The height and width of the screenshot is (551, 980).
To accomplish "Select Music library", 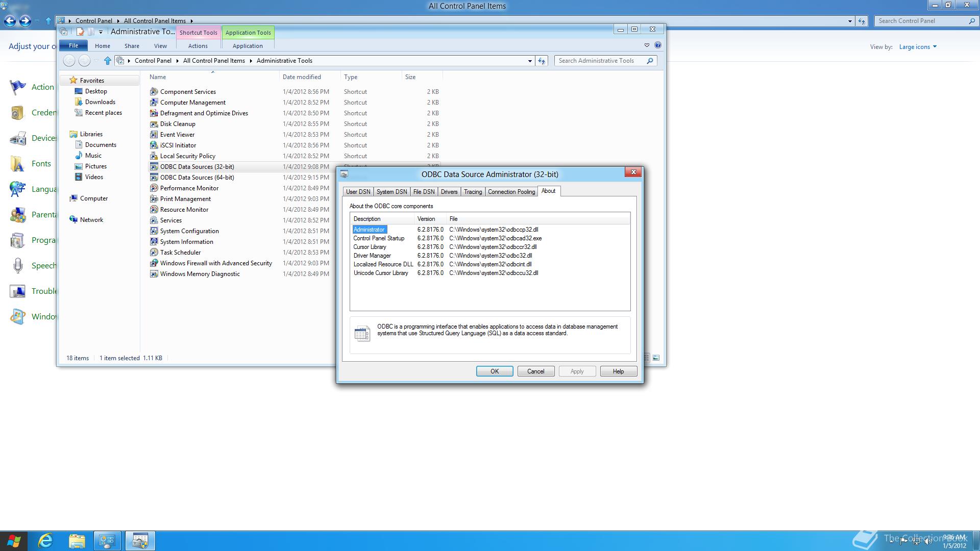I will (93, 156).
